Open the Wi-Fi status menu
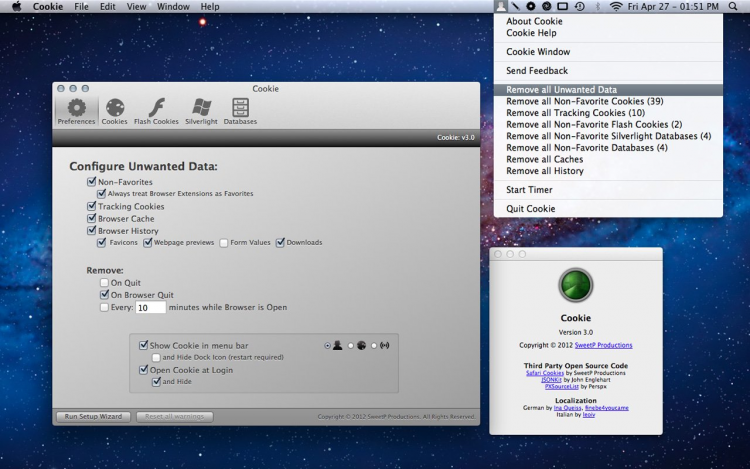The height and width of the screenshot is (469, 750). click(616, 6)
